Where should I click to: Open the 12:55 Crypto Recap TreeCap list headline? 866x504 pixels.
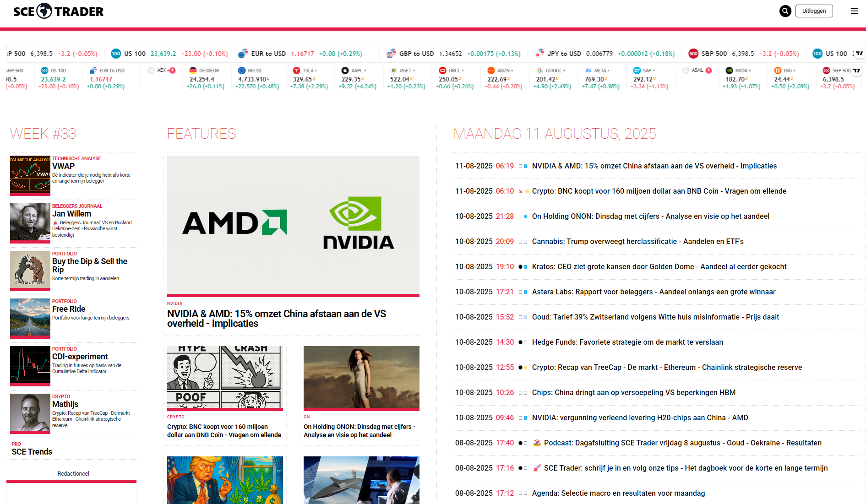667,368
